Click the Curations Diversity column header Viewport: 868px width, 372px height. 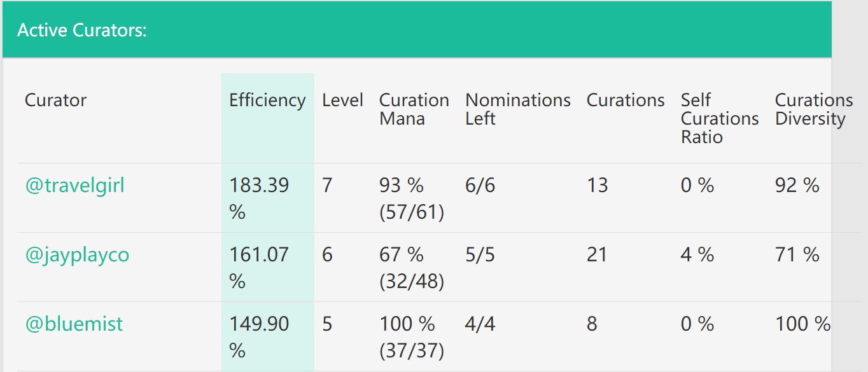click(813, 109)
